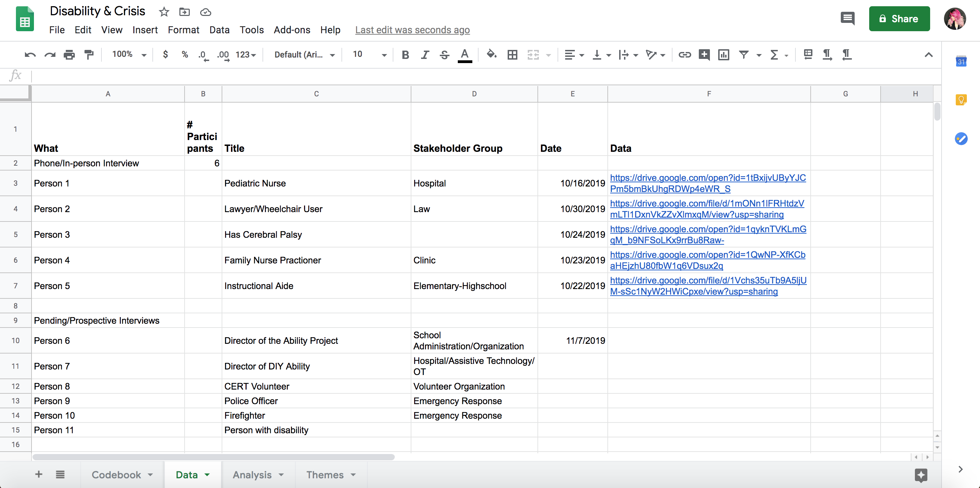Toggle italic formatting
The image size is (980, 488).
coord(425,54)
